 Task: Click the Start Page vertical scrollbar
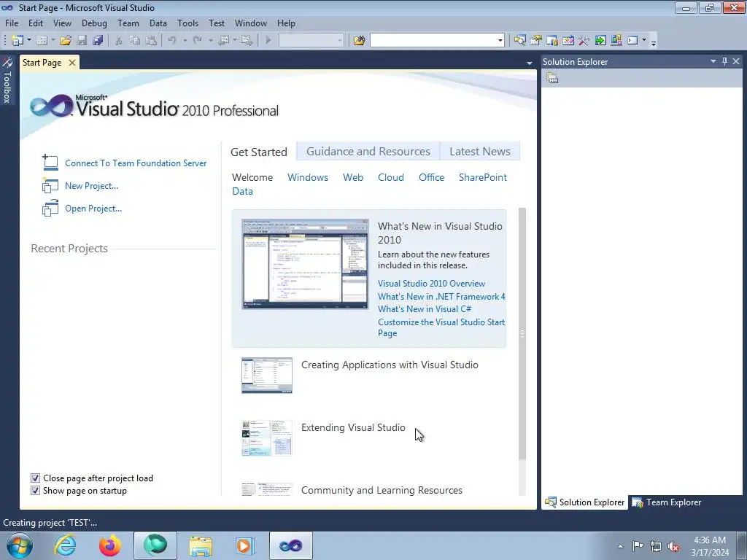coord(522,333)
